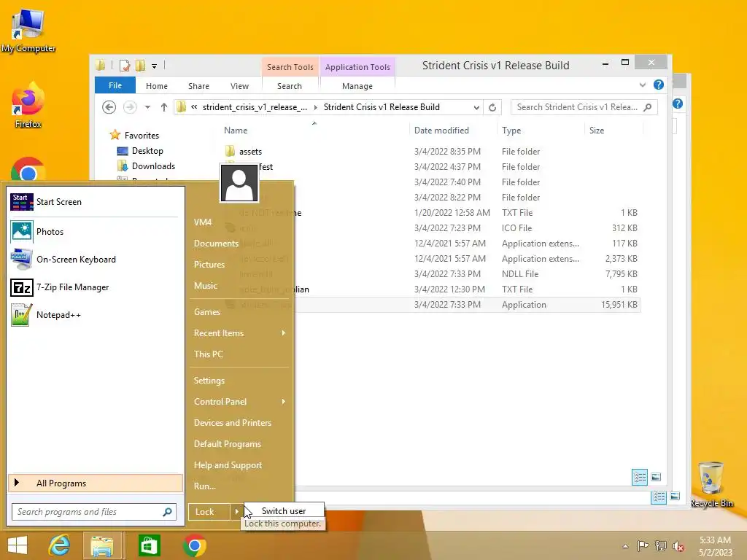Open Documents from Start menu

pyautogui.click(x=216, y=244)
